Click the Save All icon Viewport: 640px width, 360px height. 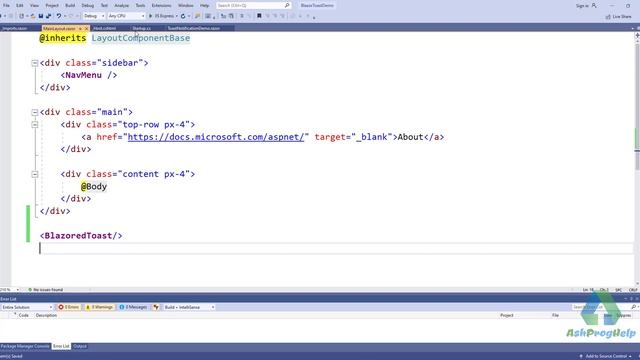48,16
